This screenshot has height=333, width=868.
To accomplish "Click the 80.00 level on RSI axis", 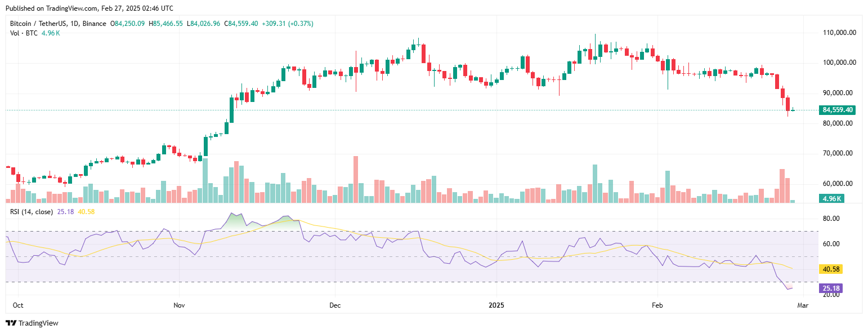I will pyautogui.click(x=831, y=219).
